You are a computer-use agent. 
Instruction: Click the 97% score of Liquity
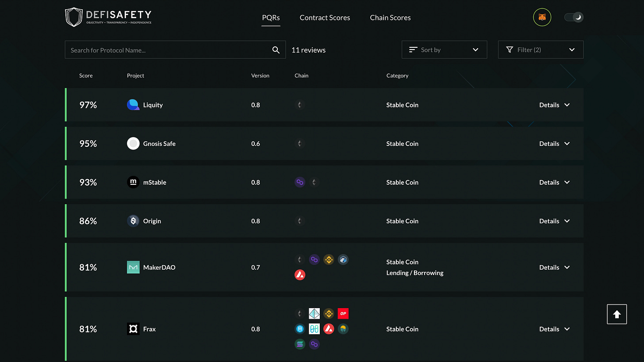pyautogui.click(x=88, y=105)
